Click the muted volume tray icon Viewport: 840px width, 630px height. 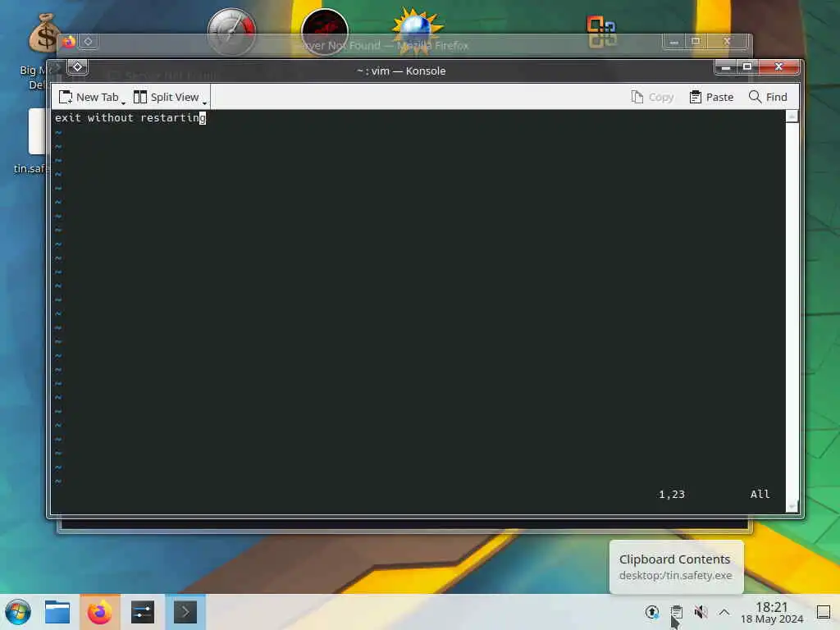click(x=701, y=612)
